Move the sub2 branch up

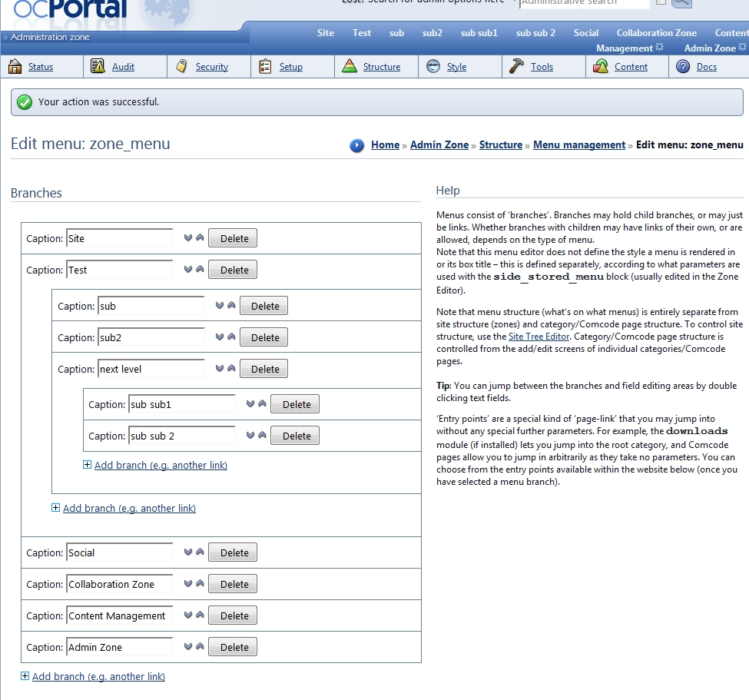(x=231, y=337)
